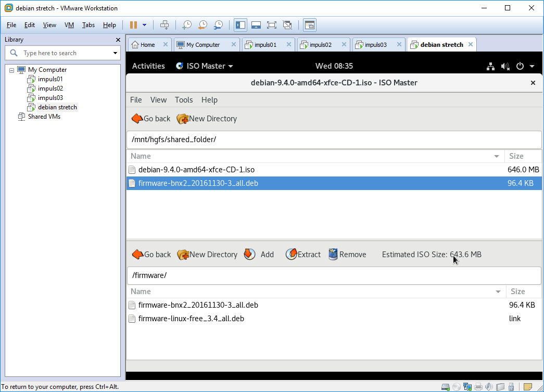Select firmware-linux-free_3.4_all.deb in ISO pane
The width and height of the screenshot is (544, 392).
(334, 319)
